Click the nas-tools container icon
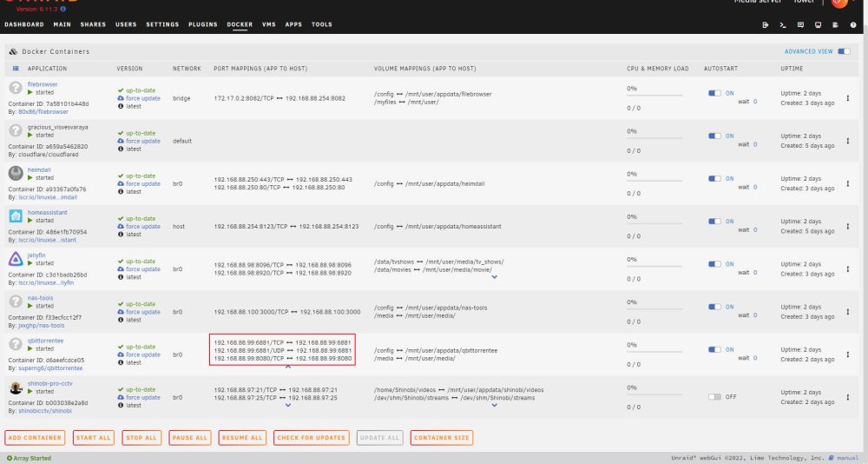Viewport: 868px width, 464px height. [16, 301]
